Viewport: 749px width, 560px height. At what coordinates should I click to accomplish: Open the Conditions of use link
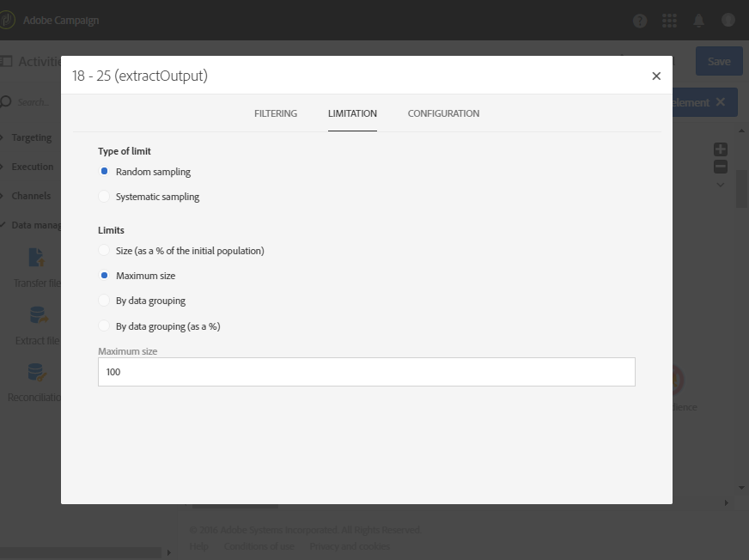(x=259, y=546)
